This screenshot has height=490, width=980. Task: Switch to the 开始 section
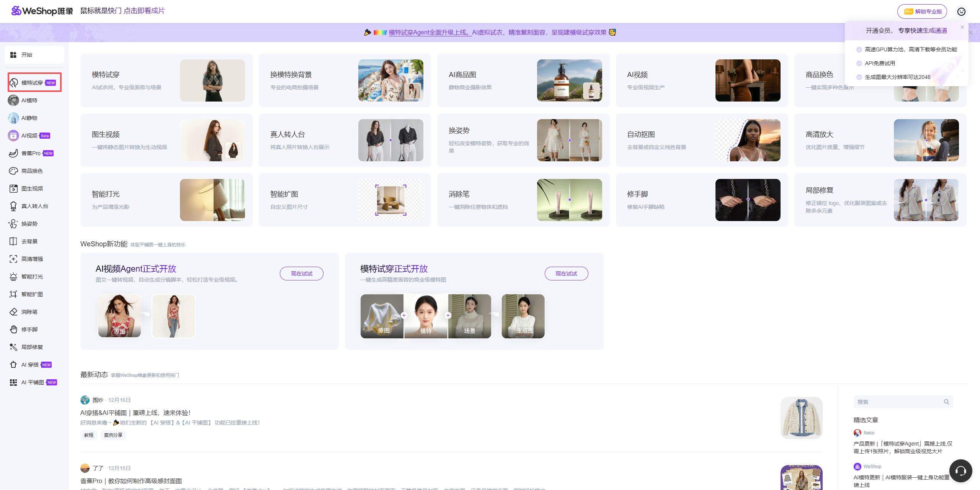pos(34,54)
